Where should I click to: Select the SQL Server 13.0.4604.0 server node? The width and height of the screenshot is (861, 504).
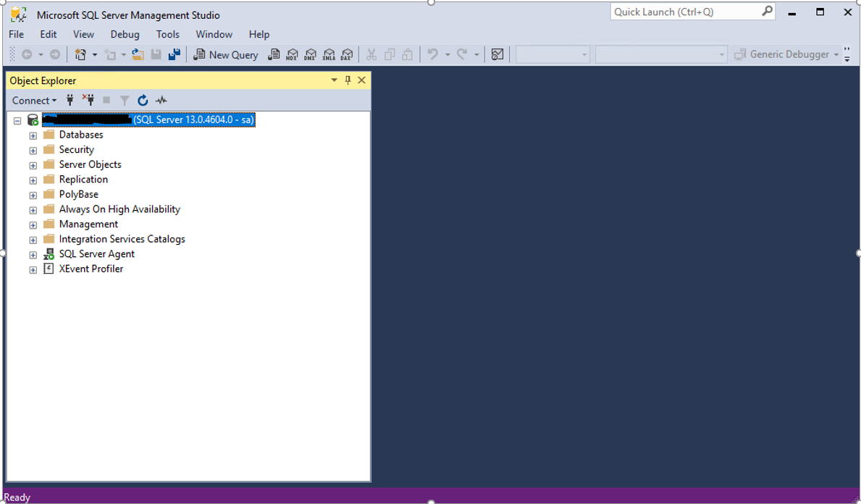(x=148, y=119)
